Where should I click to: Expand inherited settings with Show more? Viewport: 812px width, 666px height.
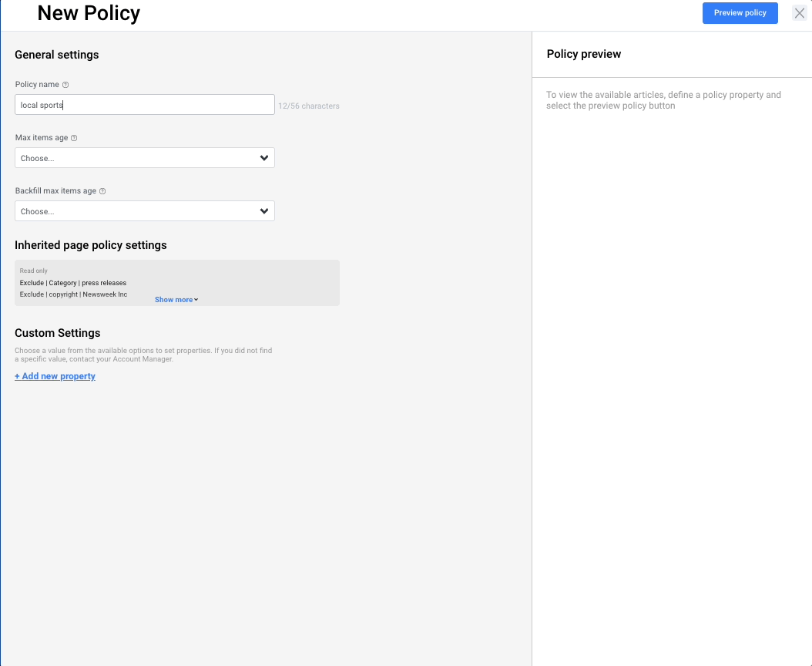(x=176, y=300)
